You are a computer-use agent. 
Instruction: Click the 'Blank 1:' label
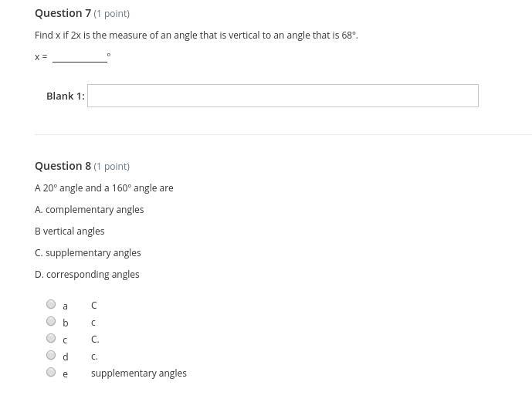coord(66,96)
